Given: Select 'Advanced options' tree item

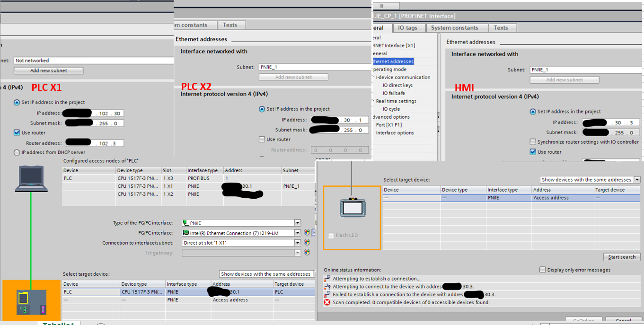Looking at the screenshot, I should click(391, 117).
